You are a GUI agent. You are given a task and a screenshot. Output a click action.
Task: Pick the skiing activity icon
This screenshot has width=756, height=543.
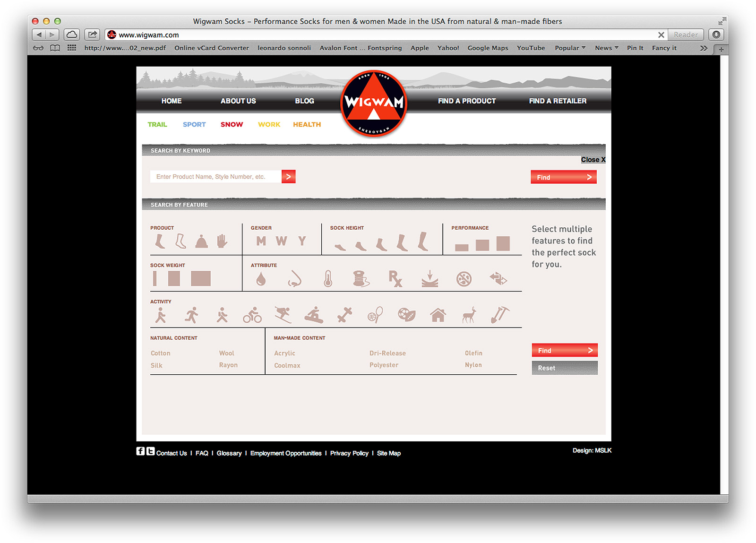tap(283, 315)
